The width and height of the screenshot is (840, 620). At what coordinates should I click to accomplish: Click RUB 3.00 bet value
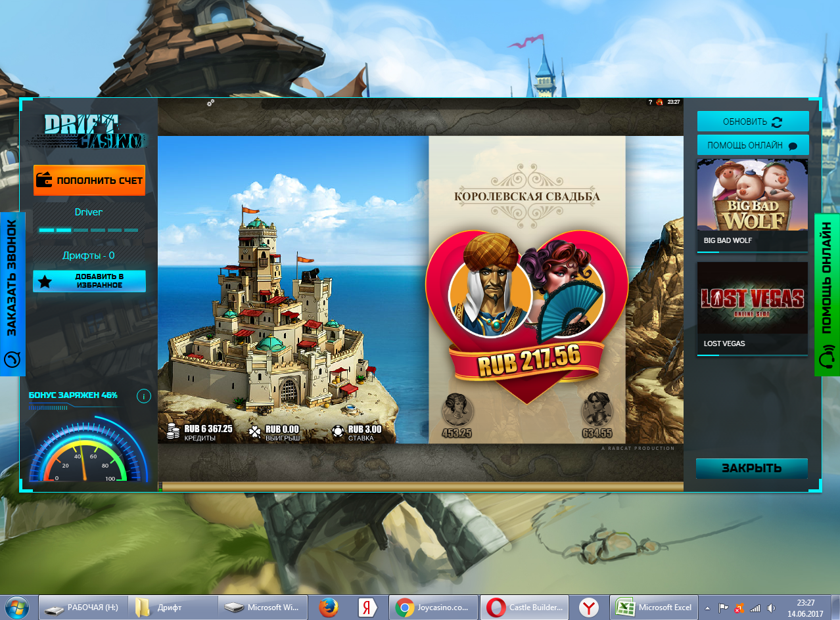(x=365, y=428)
